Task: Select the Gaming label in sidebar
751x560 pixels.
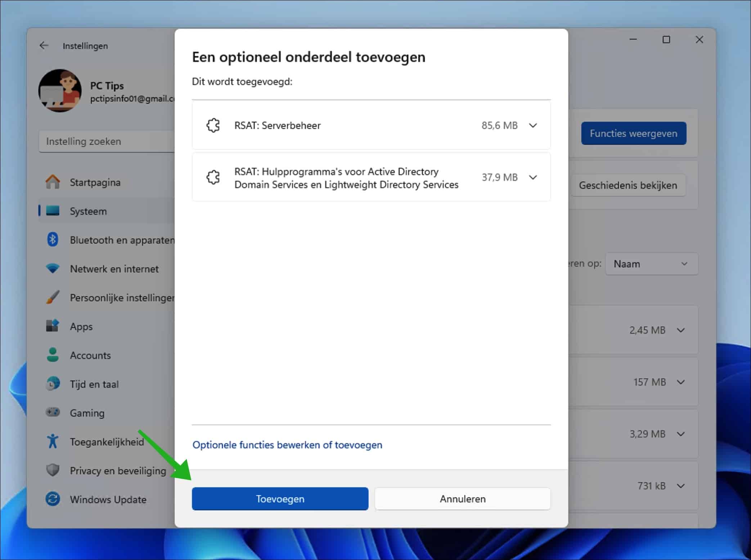Action: pyautogui.click(x=87, y=413)
